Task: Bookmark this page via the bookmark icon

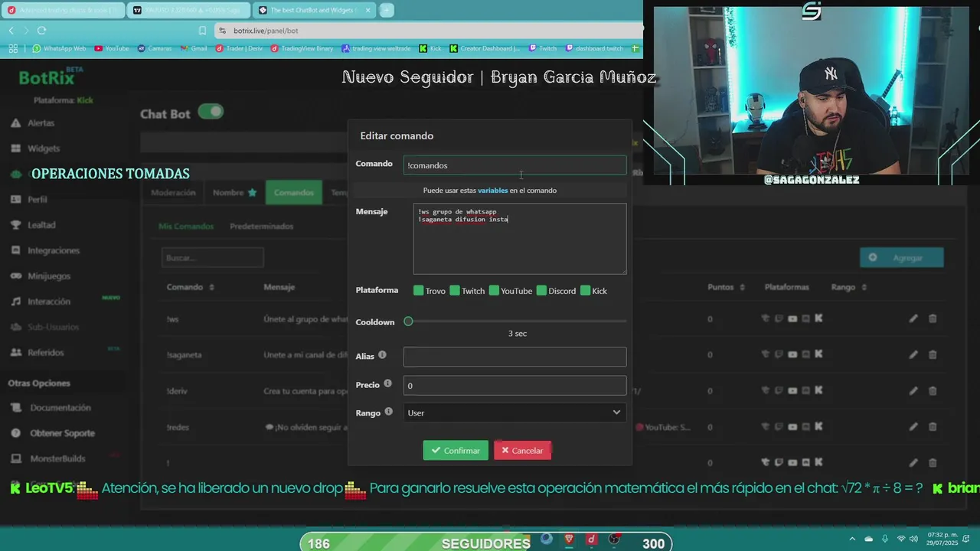Action: (202, 31)
